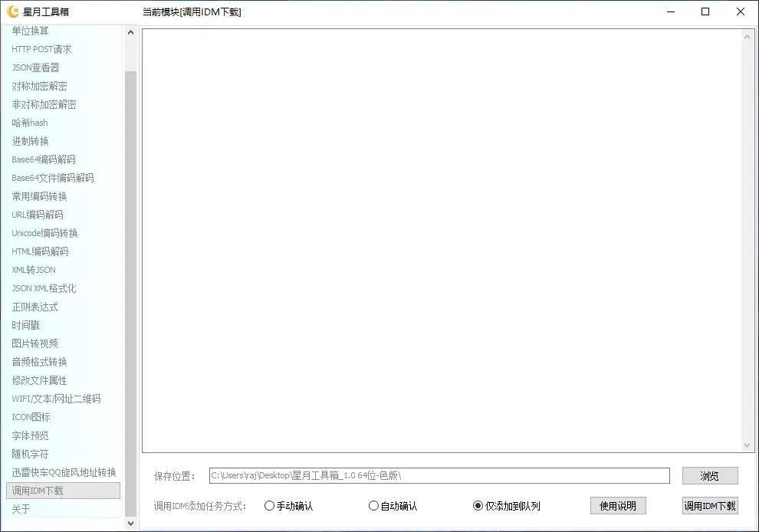This screenshot has height=532, width=759.
Task: Select 正则表达式 module
Action: 34,307
